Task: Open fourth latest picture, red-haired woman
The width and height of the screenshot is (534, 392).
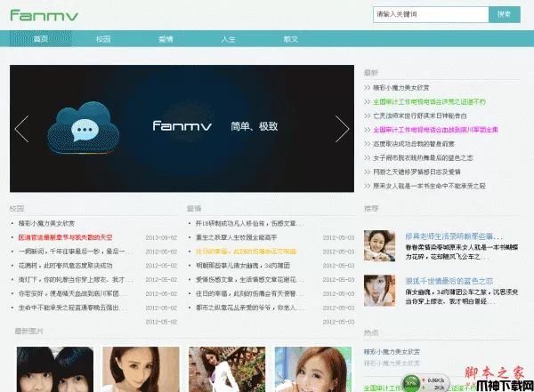Action: 313,369
